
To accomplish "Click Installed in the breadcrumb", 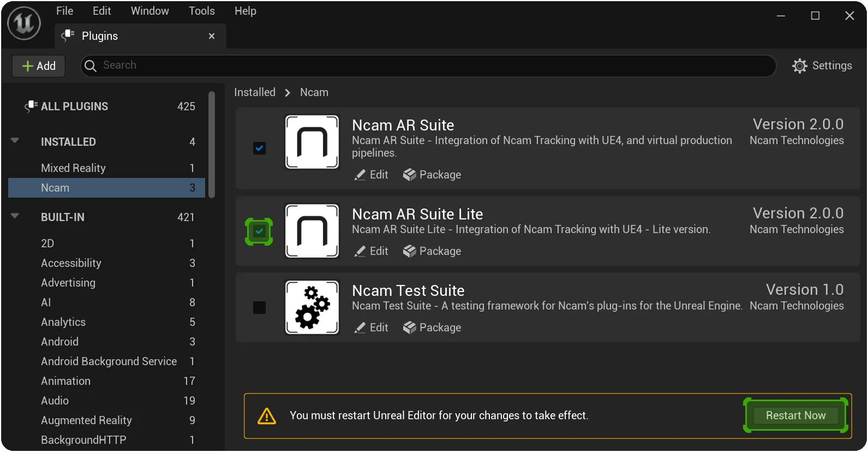I will (255, 92).
